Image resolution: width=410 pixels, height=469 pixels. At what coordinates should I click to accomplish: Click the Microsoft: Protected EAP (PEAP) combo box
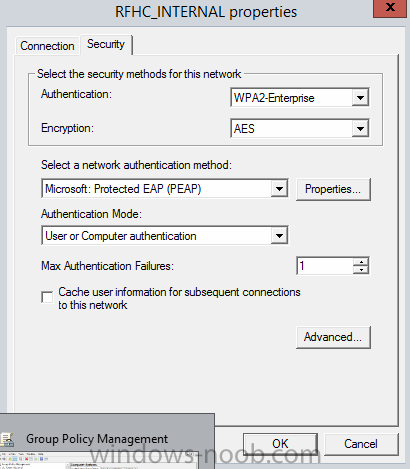pyautogui.click(x=165, y=189)
